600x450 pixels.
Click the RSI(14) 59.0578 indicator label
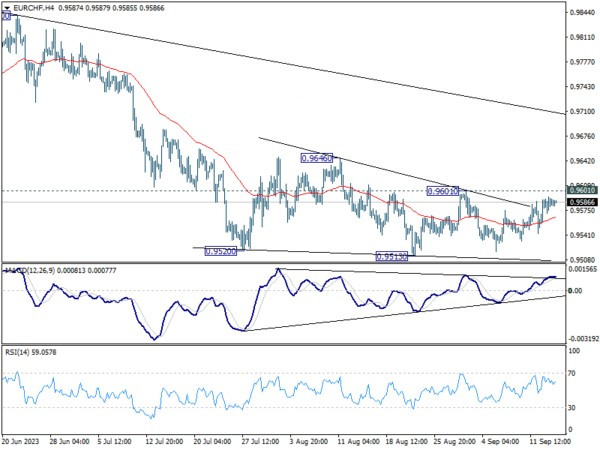pos(31,352)
